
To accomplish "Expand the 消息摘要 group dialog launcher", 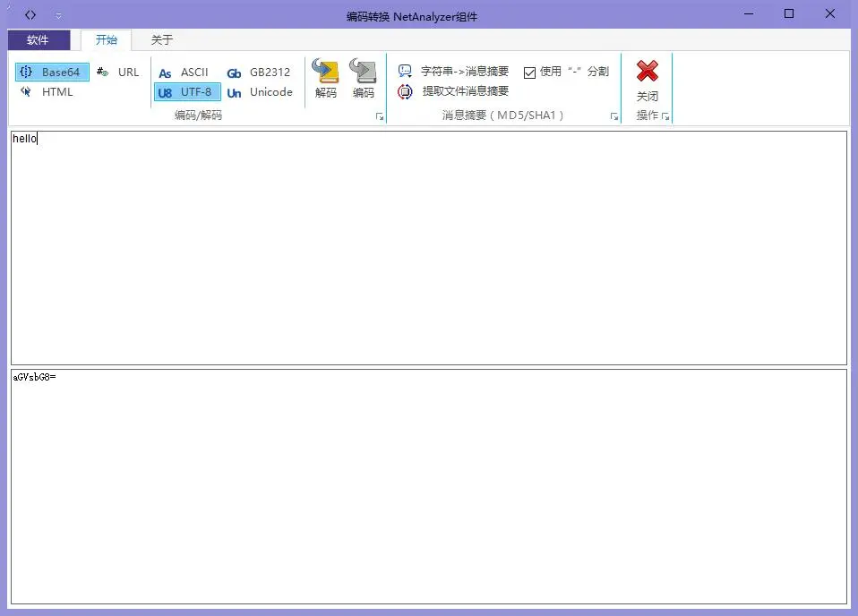I will pyautogui.click(x=614, y=116).
